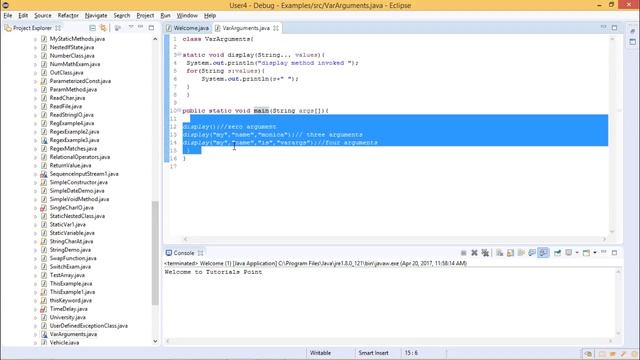Select ParameterizedConst.java in Project Explorer

click(80, 81)
